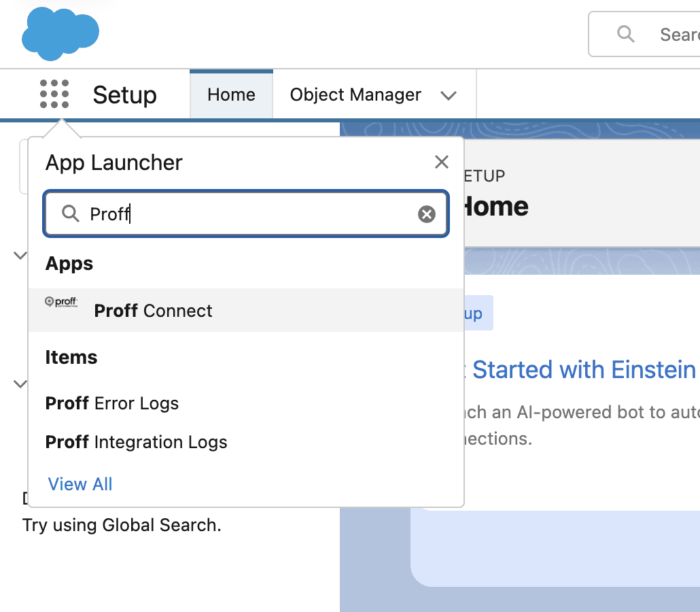Collapse the lower sidebar section chevron
The image size is (700, 612).
[x=19, y=384]
